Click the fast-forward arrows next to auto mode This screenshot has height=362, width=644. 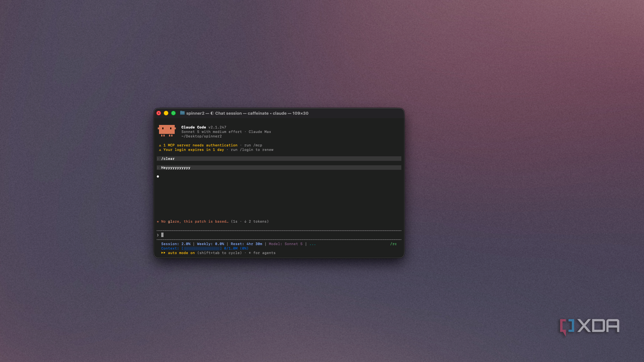pyautogui.click(x=163, y=253)
